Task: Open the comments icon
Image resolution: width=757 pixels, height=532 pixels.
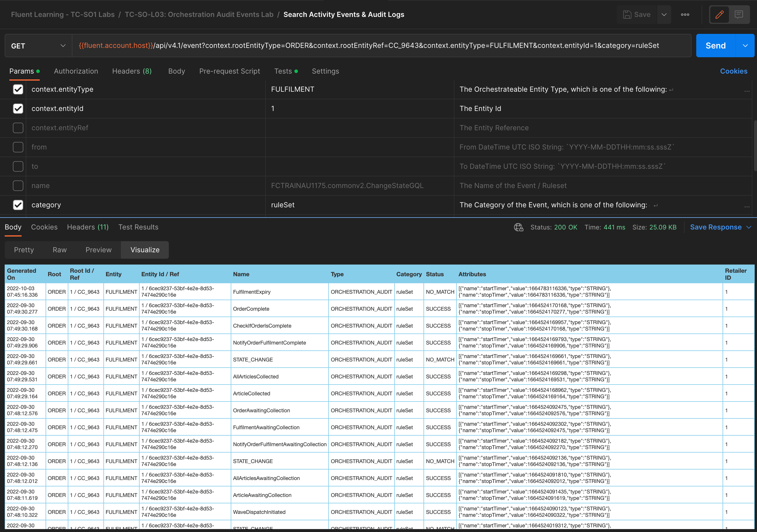Action: 739,15
